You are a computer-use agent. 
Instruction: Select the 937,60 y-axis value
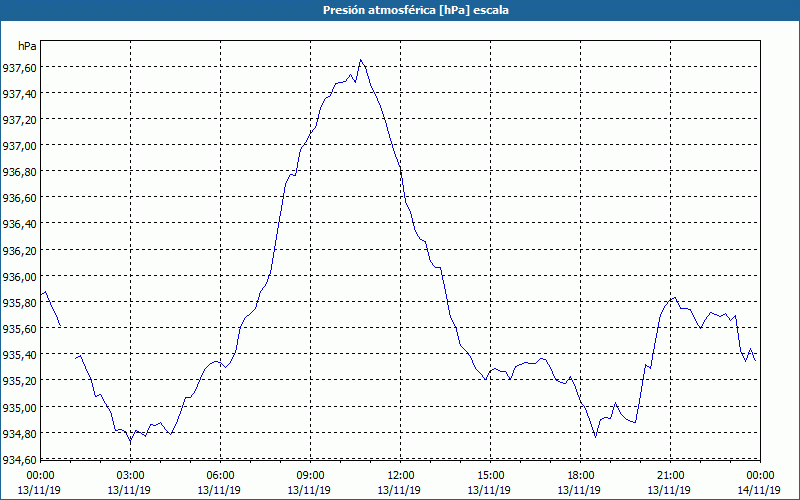click(19, 67)
